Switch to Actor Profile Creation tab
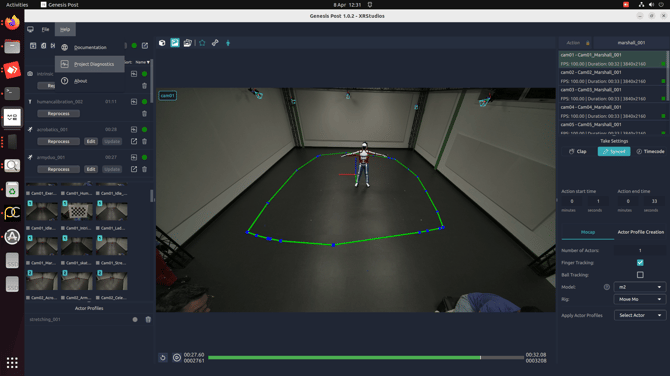This screenshot has height=376, width=670. point(641,232)
